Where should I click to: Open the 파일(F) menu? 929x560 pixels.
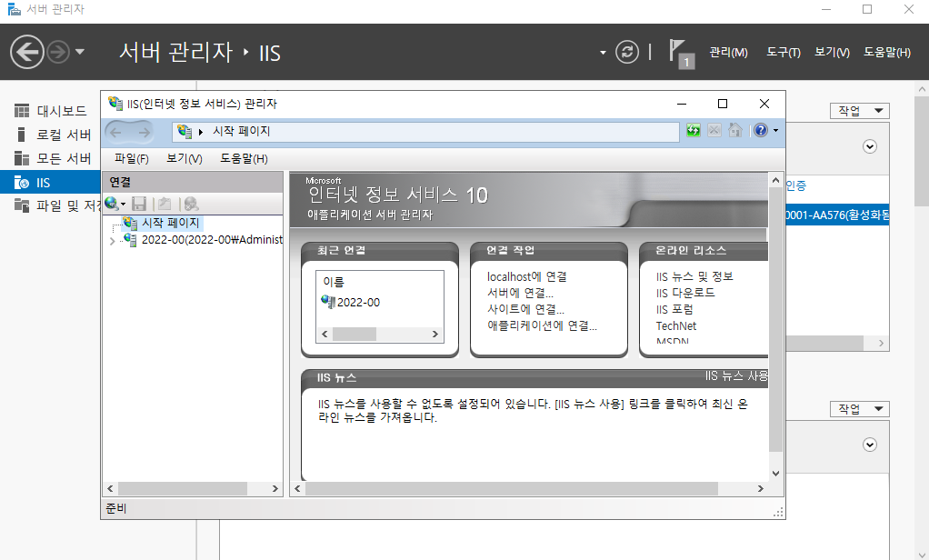coord(131,158)
